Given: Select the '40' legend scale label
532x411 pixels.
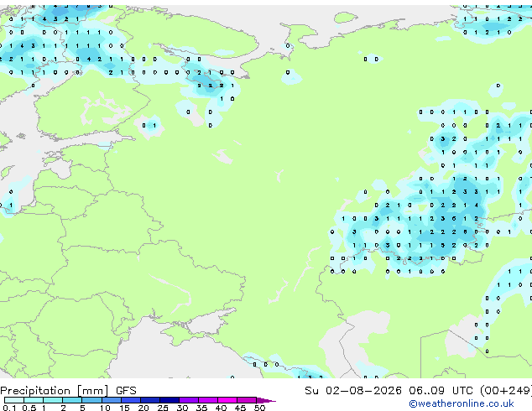Looking at the screenshot, I should (x=221, y=408).
